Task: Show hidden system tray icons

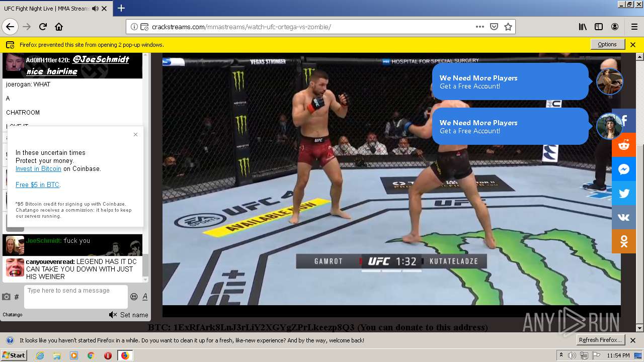Action: [x=561, y=355]
